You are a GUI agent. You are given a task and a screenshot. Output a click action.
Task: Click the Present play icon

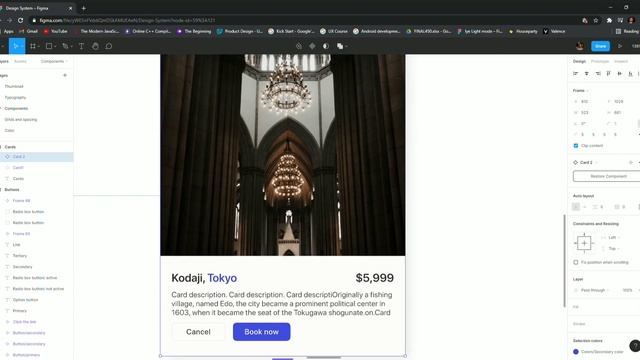coord(620,46)
